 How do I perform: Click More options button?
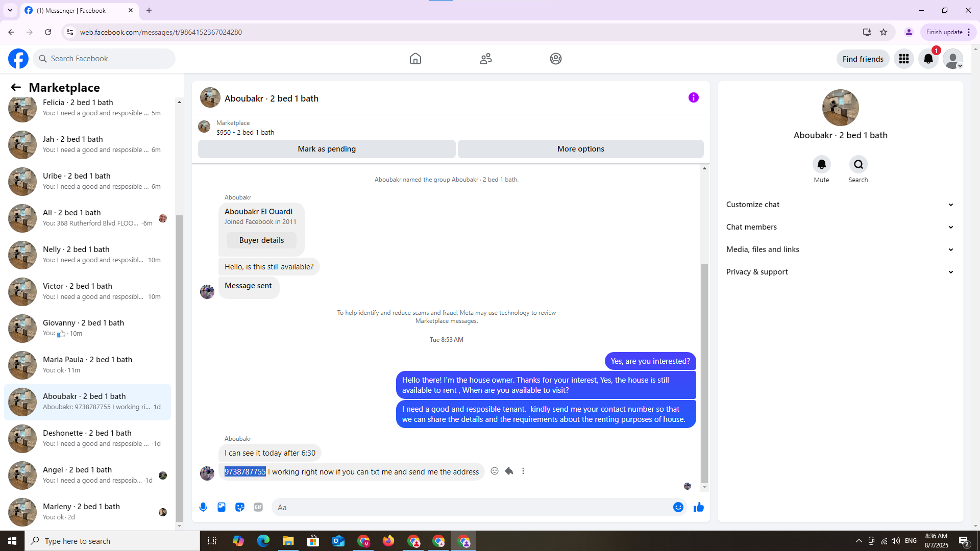point(580,149)
